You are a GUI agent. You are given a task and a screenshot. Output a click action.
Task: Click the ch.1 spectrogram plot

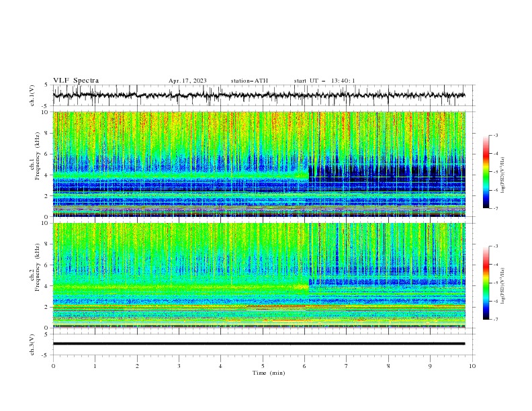pos(259,164)
